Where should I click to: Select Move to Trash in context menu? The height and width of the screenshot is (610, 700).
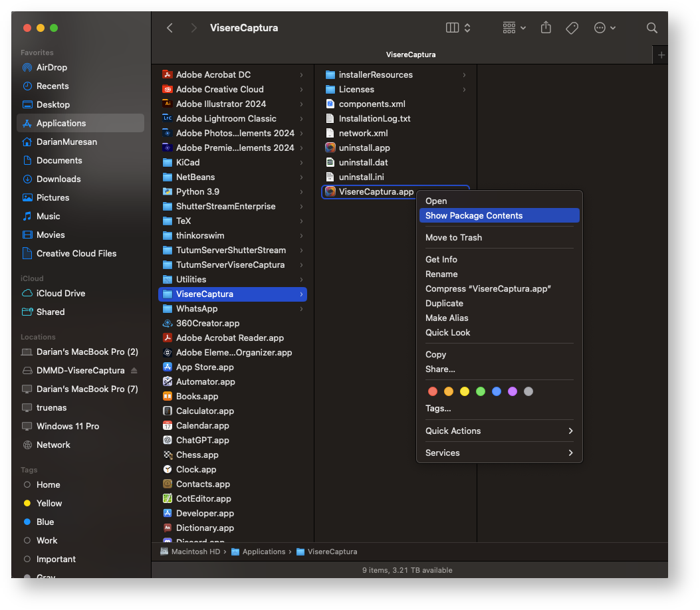pos(453,238)
